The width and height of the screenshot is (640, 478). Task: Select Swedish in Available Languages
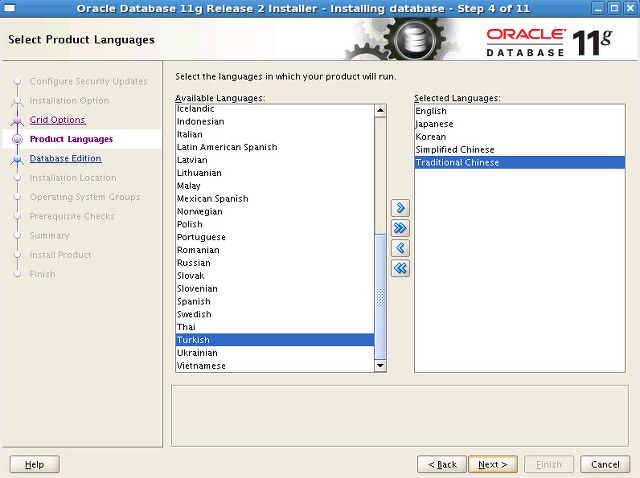pyautogui.click(x=275, y=314)
